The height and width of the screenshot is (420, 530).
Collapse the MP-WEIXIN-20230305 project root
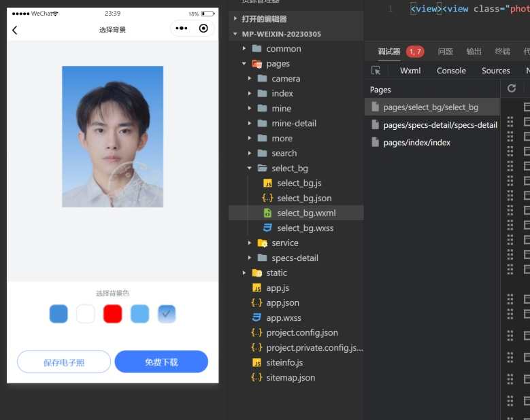click(x=235, y=34)
